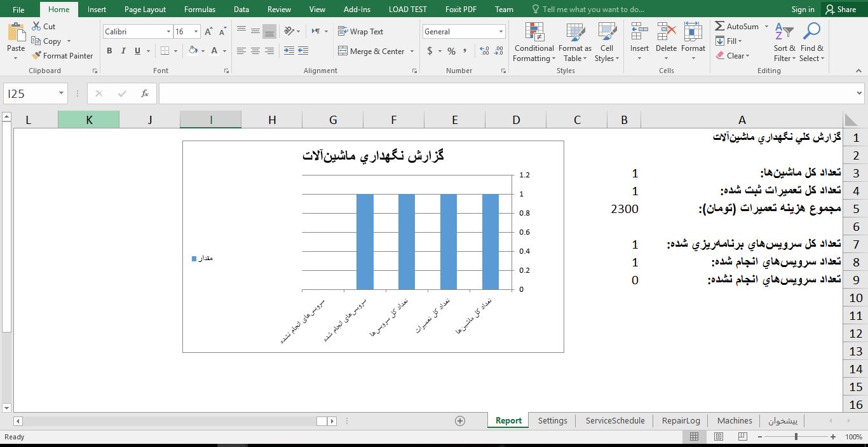The image size is (868, 447).
Task: Open the General number format dropdown
Action: [501, 32]
